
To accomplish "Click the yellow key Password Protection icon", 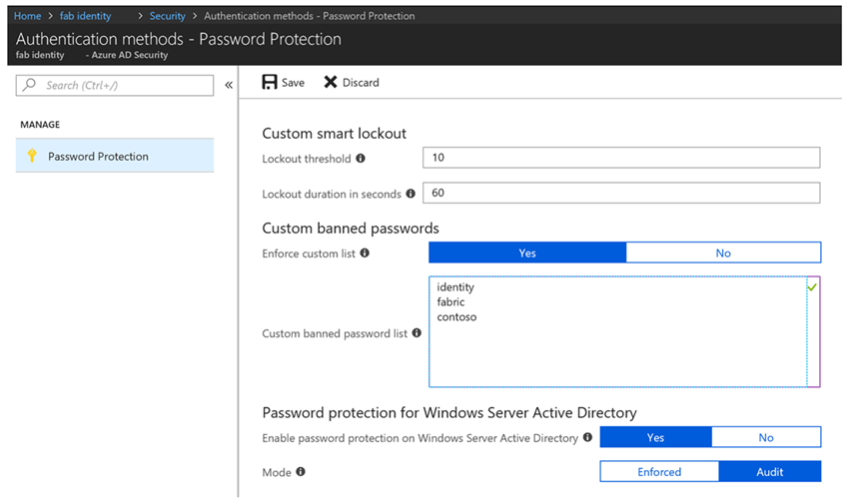I will tap(32, 156).
